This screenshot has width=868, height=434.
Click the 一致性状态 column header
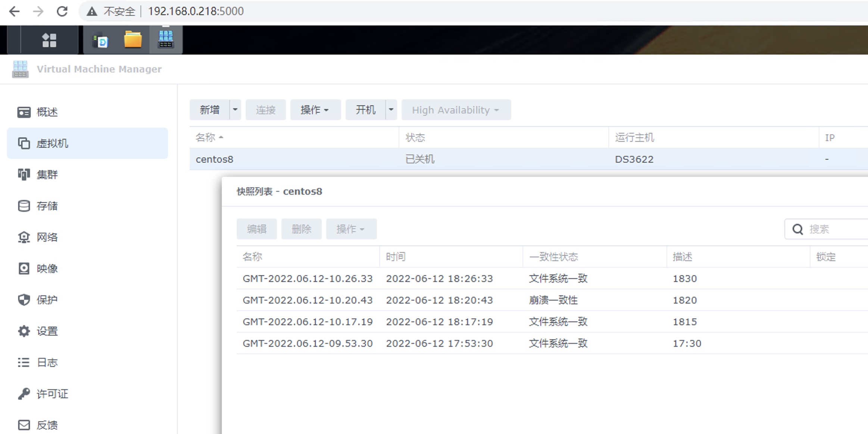point(595,257)
